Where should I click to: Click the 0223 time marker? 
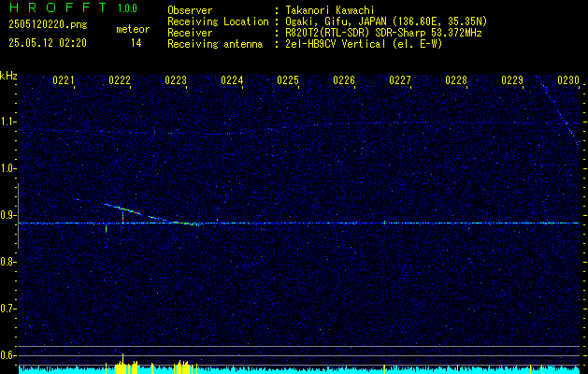tap(176, 80)
